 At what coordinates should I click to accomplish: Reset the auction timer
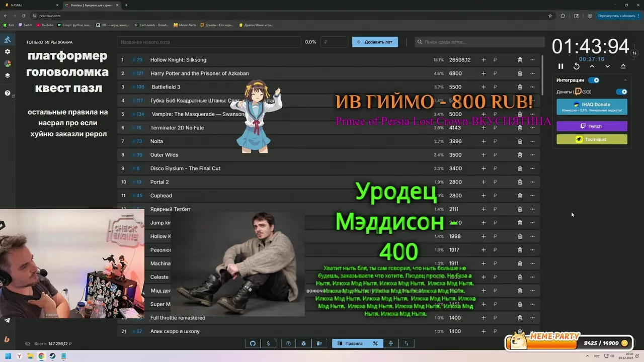pyautogui.click(x=577, y=66)
